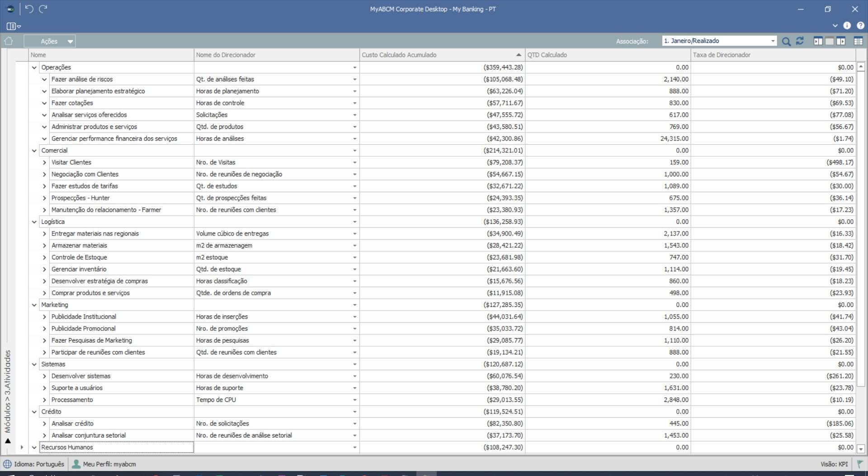Sort by Taxa de Direcionador column
Image resolution: width=868 pixels, height=476 pixels.
tap(773, 55)
